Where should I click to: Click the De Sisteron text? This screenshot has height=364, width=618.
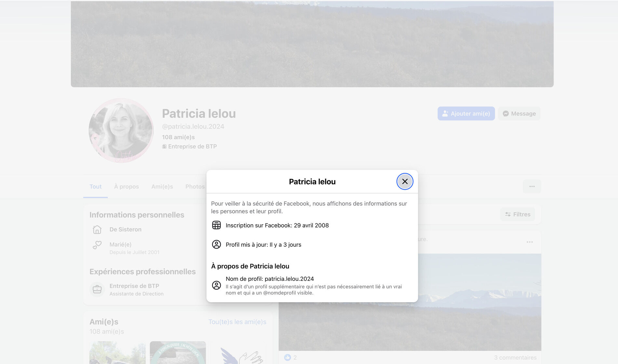click(125, 229)
